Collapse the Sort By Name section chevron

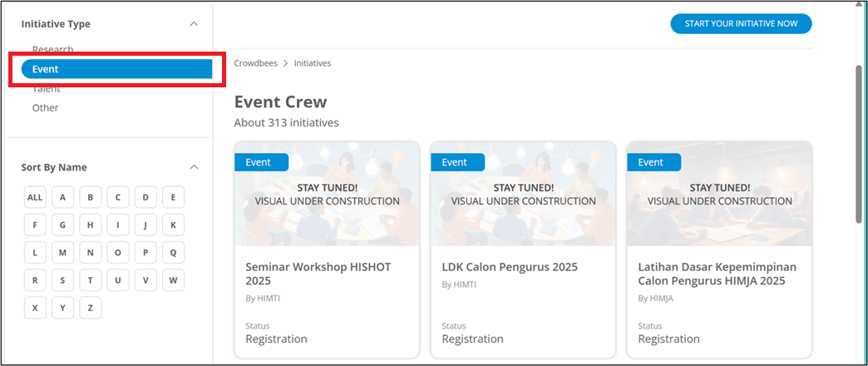(194, 166)
